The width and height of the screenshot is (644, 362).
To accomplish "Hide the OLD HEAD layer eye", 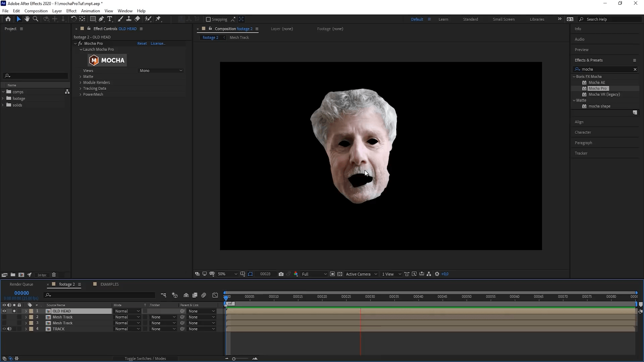I will click(x=4, y=311).
